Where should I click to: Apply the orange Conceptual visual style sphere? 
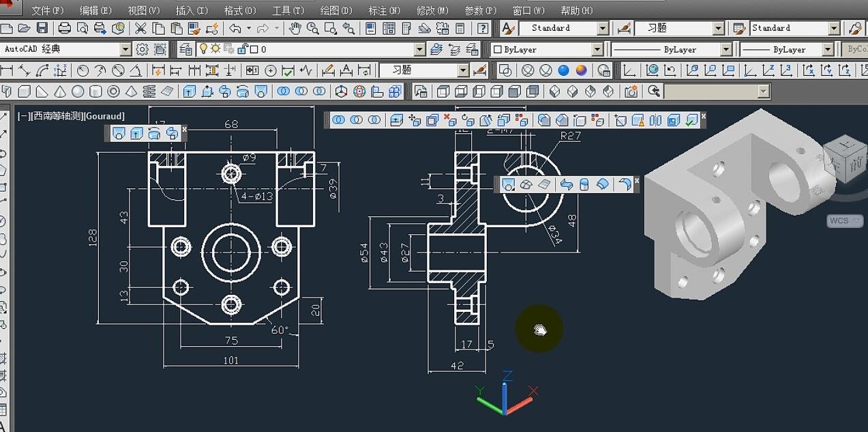(x=581, y=70)
